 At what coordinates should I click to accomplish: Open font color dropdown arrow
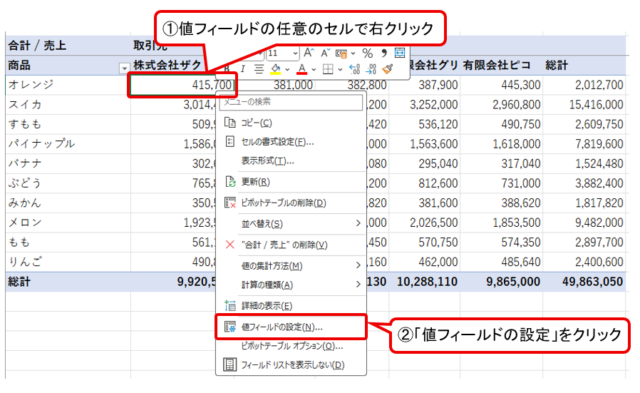[313, 69]
